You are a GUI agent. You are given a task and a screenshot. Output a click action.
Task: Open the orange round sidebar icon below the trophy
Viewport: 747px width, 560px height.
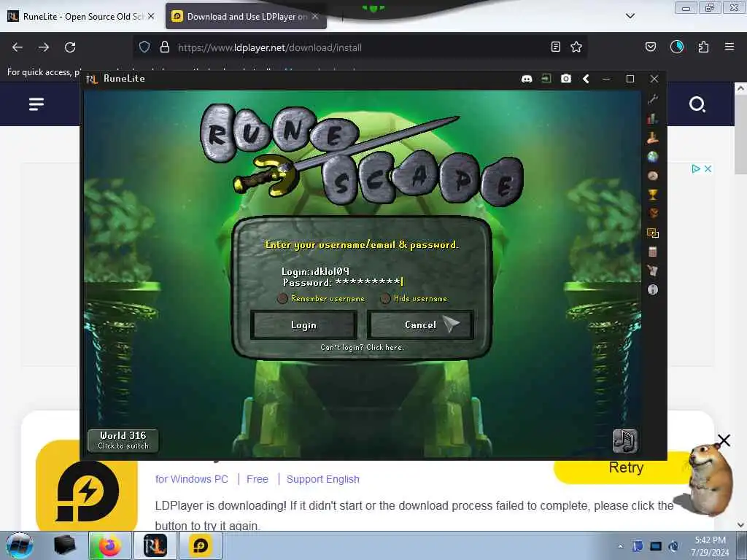tap(653, 214)
